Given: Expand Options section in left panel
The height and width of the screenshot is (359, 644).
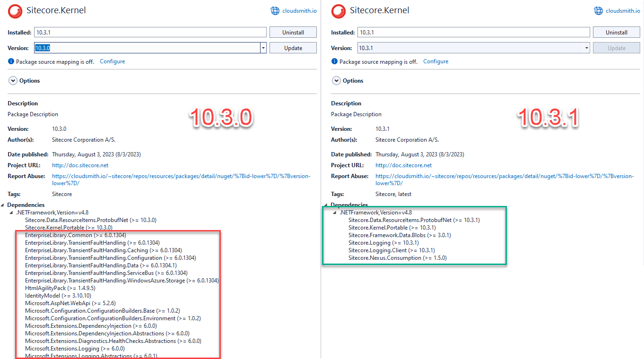Looking at the screenshot, I should point(13,81).
